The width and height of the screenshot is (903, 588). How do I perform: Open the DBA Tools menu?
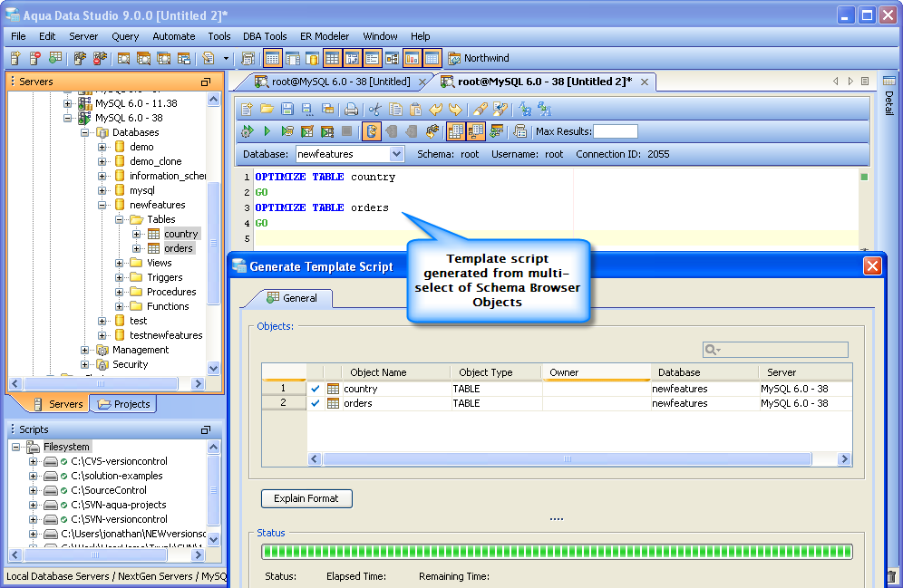pyautogui.click(x=265, y=36)
